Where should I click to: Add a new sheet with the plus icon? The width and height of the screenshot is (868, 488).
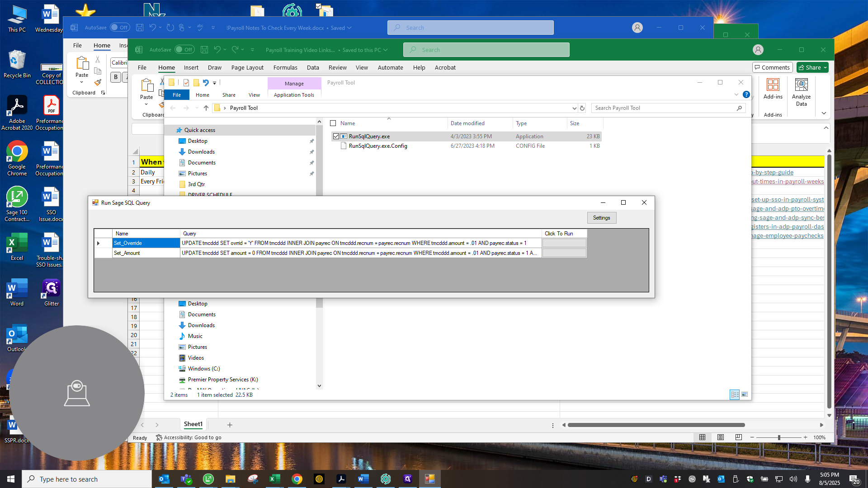coord(230,425)
